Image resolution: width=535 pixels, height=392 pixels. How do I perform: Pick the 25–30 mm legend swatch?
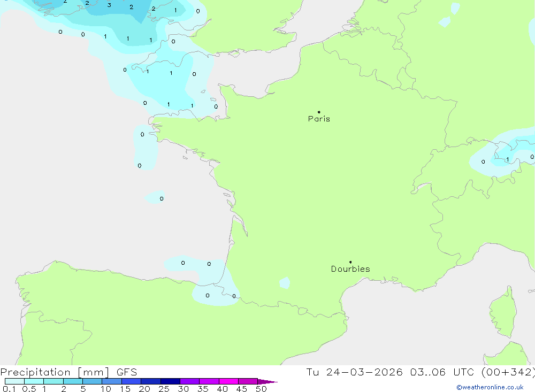pyautogui.click(x=170, y=381)
